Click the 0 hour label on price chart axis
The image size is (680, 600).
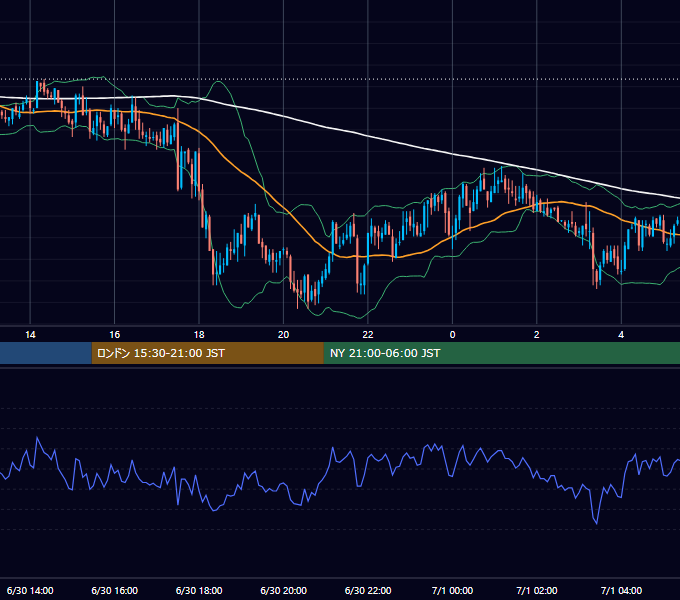tap(452, 335)
